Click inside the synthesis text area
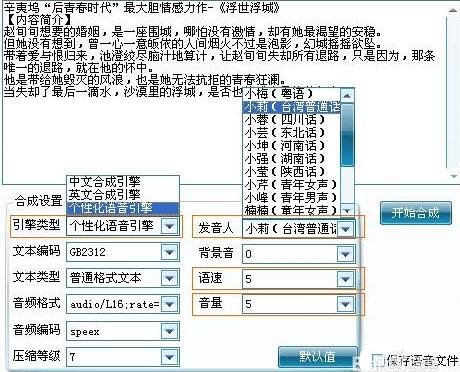Image resolution: width=460 pixels, height=372 pixels. [x=223, y=92]
